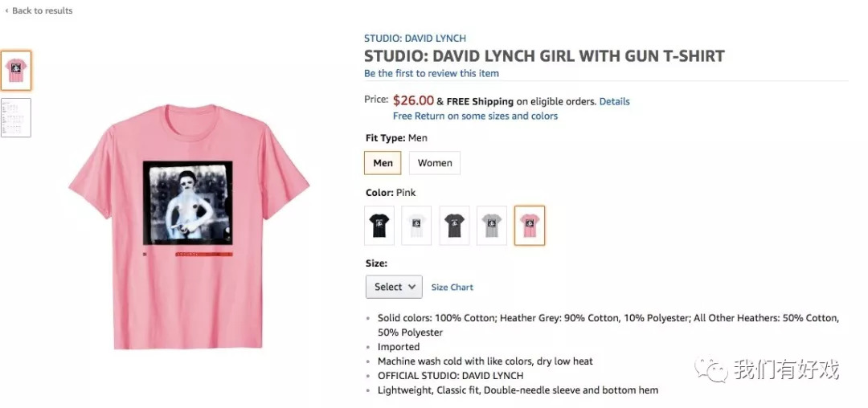Open the Size Chart link
This screenshot has width=868, height=408.
(x=452, y=288)
